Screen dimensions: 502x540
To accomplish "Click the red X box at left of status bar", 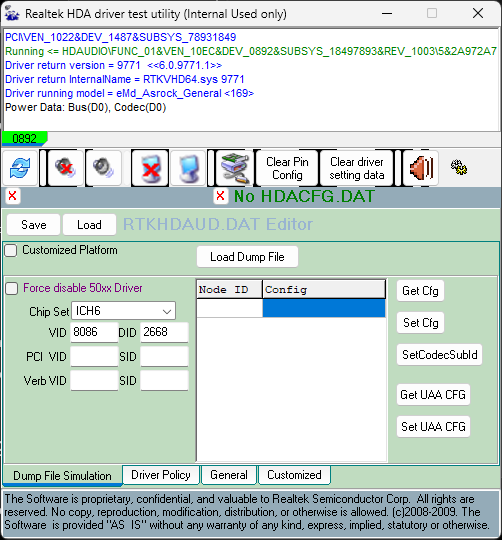I will (12, 196).
